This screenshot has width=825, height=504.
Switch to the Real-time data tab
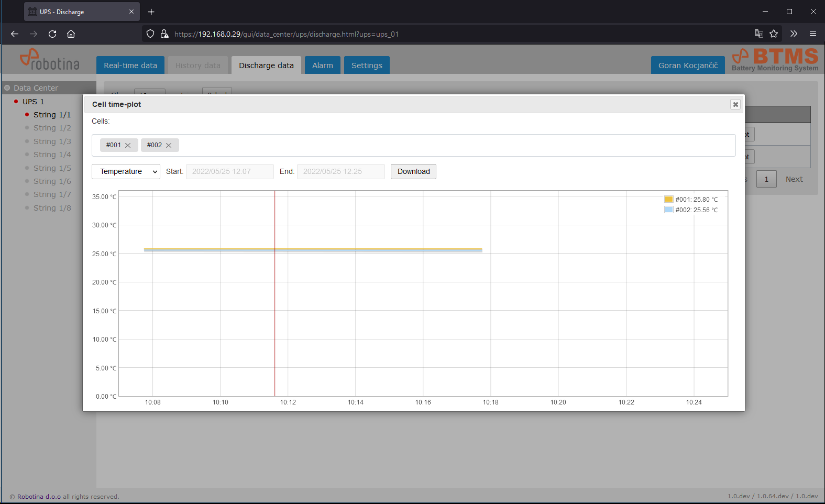tap(130, 65)
